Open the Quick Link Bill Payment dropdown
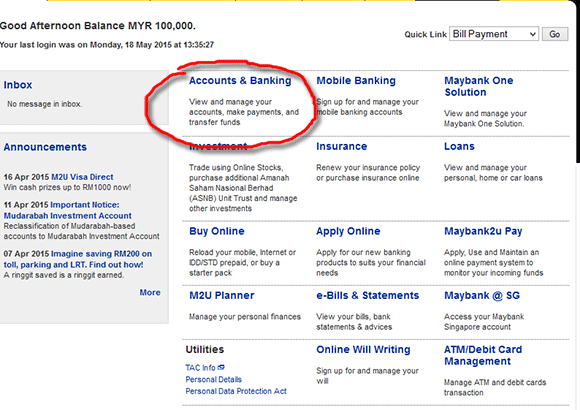Viewport: 580px width, 410px height. coord(494,34)
